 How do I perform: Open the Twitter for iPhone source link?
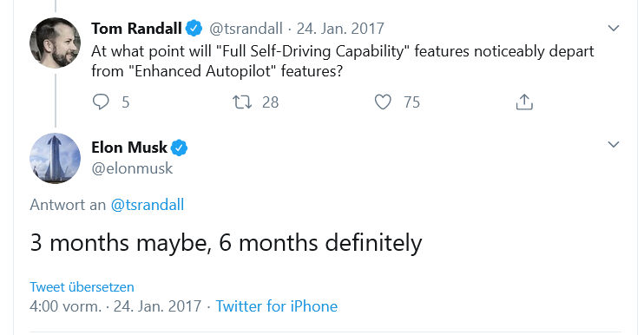tap(276, 306)
